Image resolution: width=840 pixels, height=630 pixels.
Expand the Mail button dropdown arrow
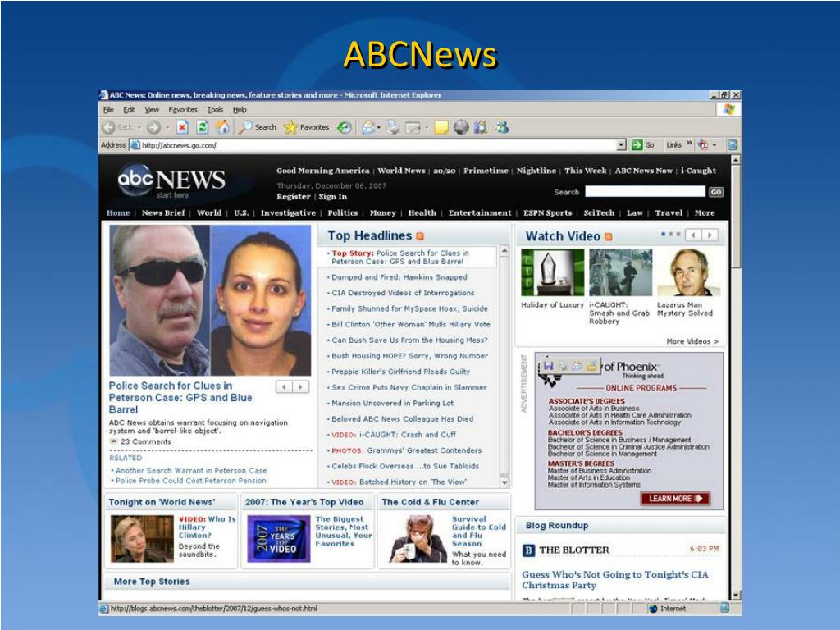coord(379,127)
